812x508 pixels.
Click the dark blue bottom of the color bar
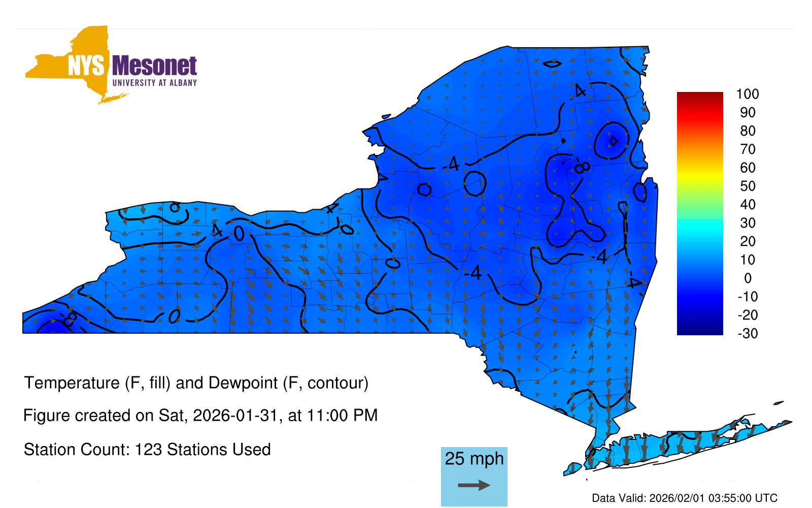[x=699, y=329]
